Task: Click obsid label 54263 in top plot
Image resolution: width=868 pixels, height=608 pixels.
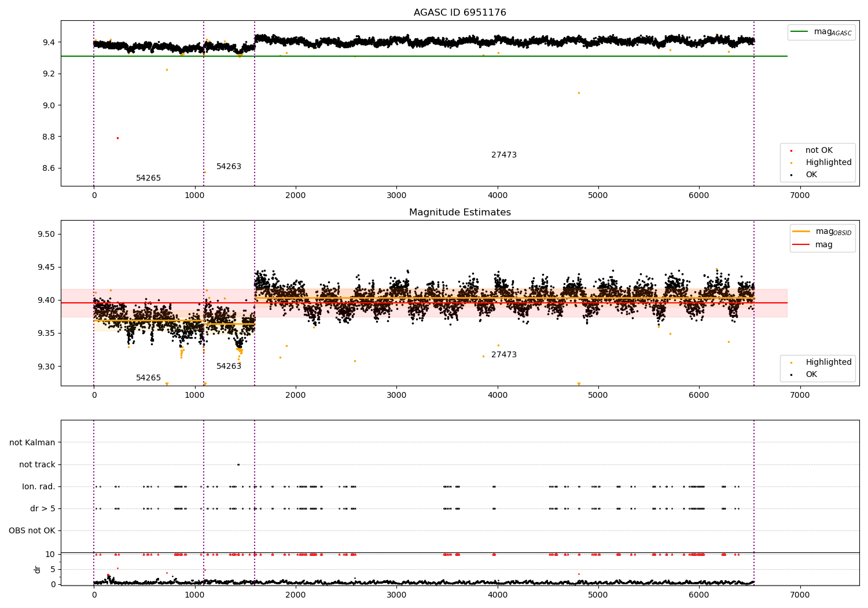Action: (x=229, y=167)
